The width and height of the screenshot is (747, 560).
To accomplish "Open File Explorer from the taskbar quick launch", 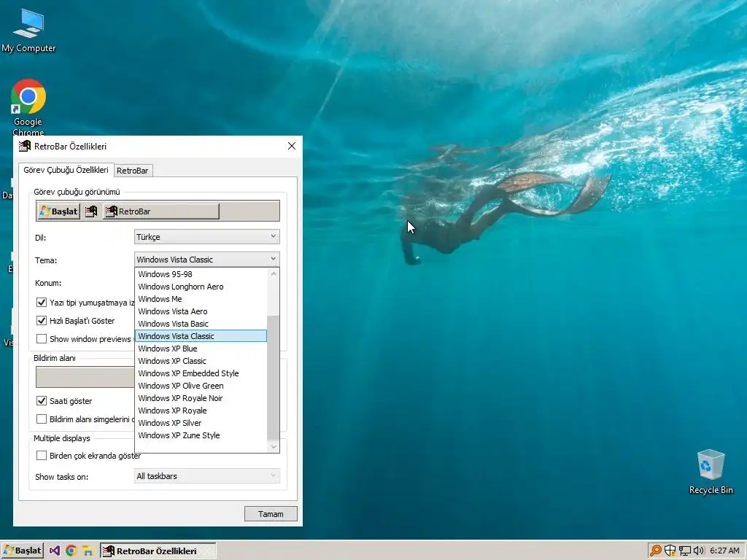I will [x=88, y=551].
